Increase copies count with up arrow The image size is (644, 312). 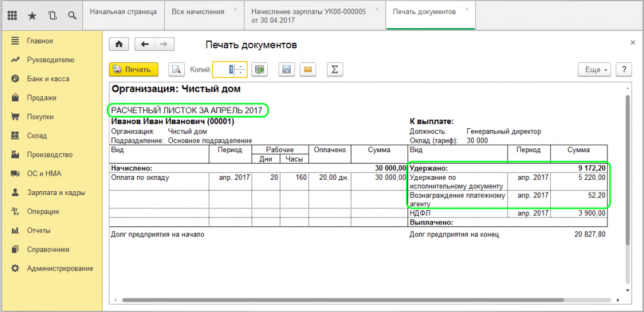[x=241, y=67]
